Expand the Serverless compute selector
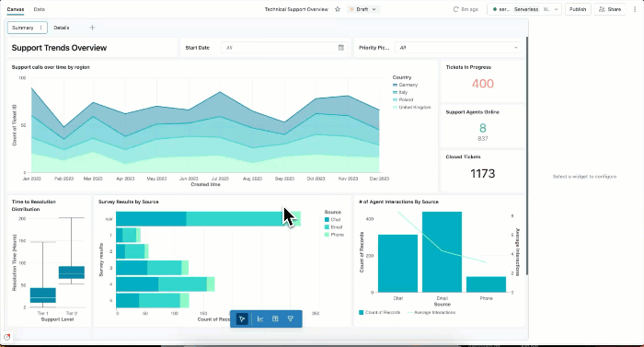This screenshot has height=347, width=644. point(524,9)
